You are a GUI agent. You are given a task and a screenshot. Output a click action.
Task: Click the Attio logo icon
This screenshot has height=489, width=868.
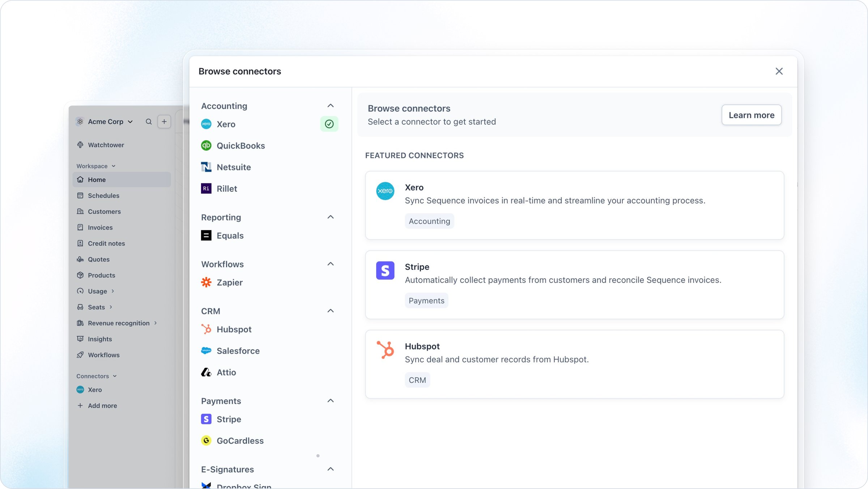[206, 372]
